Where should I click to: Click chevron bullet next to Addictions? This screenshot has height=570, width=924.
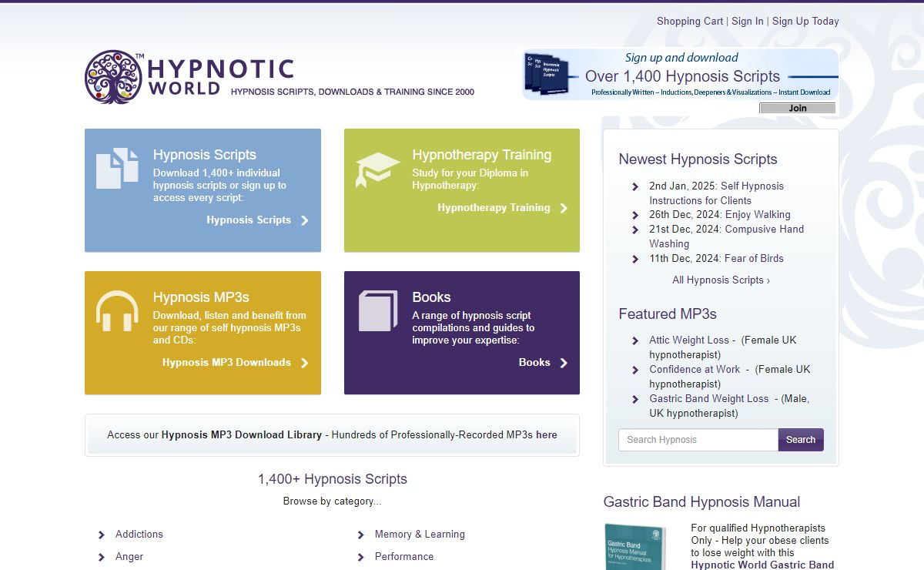coord(102,535)
